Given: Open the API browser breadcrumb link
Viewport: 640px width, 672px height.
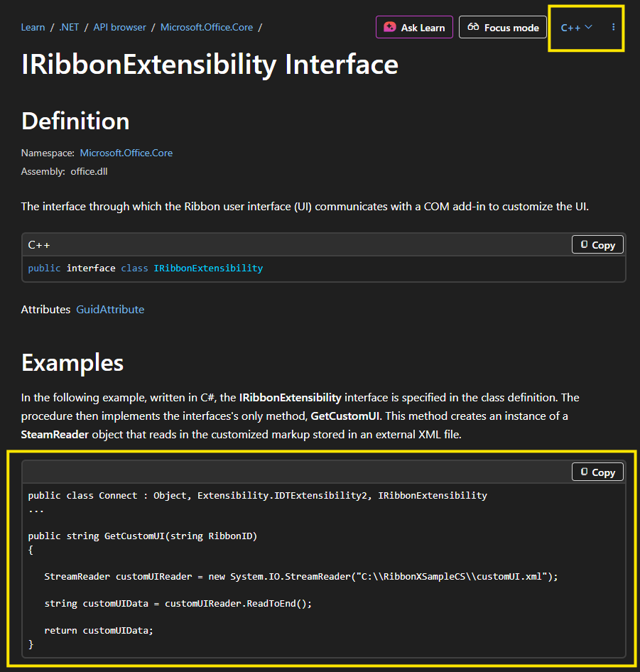Looking at the screenshot, I should pyautogui.click(x=119, y=28).
